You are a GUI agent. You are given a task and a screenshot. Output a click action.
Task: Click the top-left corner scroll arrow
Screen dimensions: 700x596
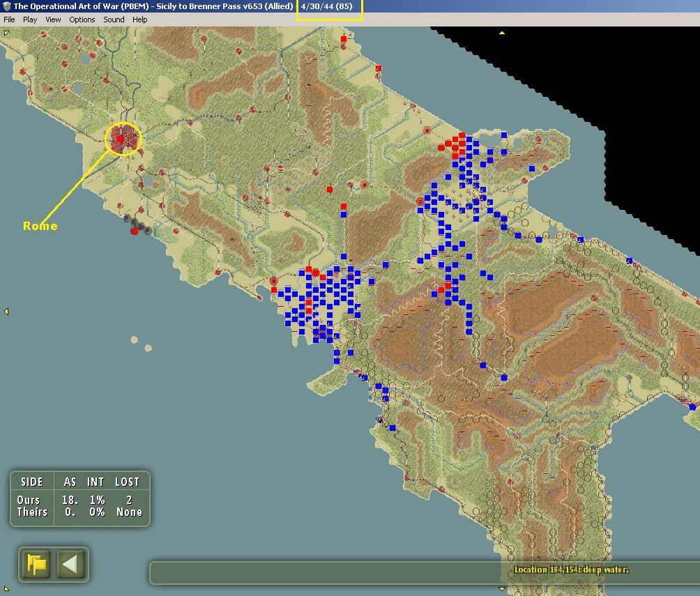tap(6, 33)
